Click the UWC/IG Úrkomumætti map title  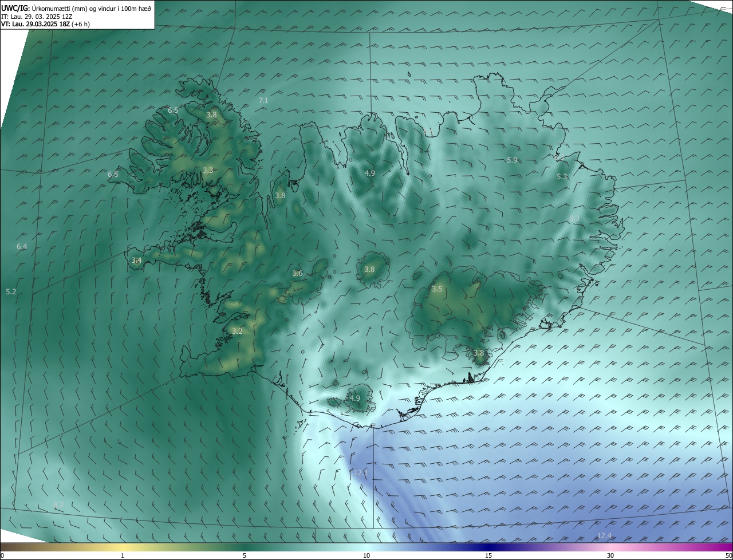pyautogui.click(x=75, y=8)
